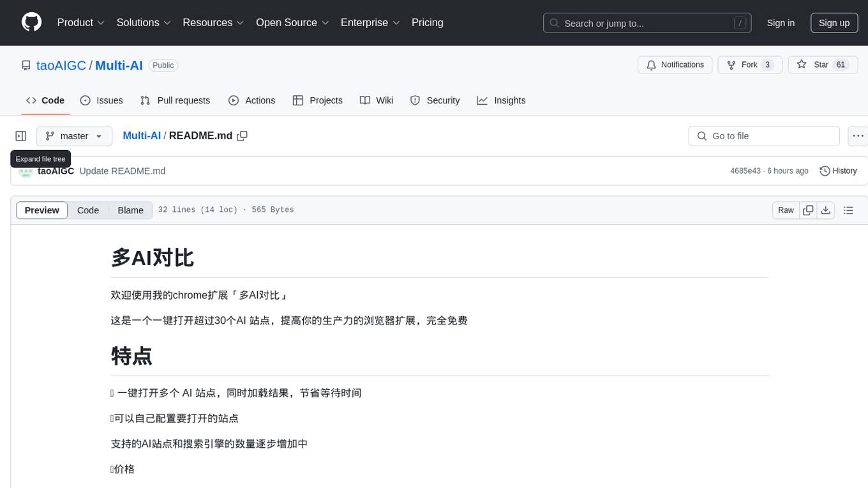Open the master branch selector

pos(74,136)
